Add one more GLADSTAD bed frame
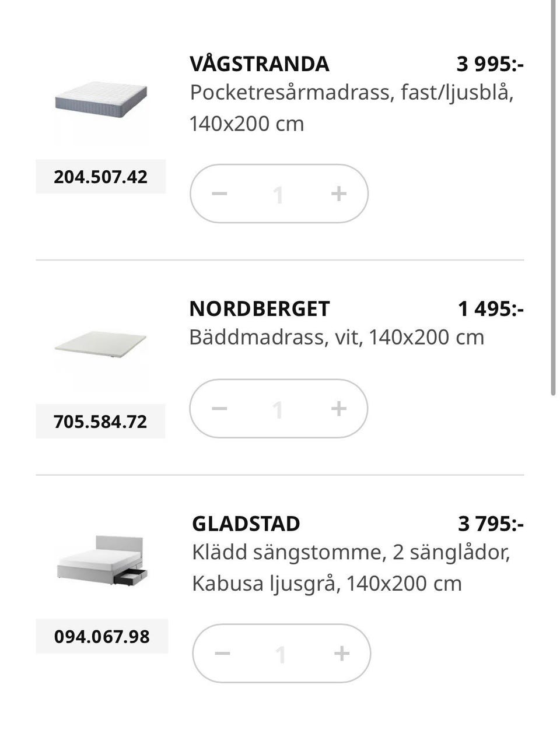 coord(341,653)
